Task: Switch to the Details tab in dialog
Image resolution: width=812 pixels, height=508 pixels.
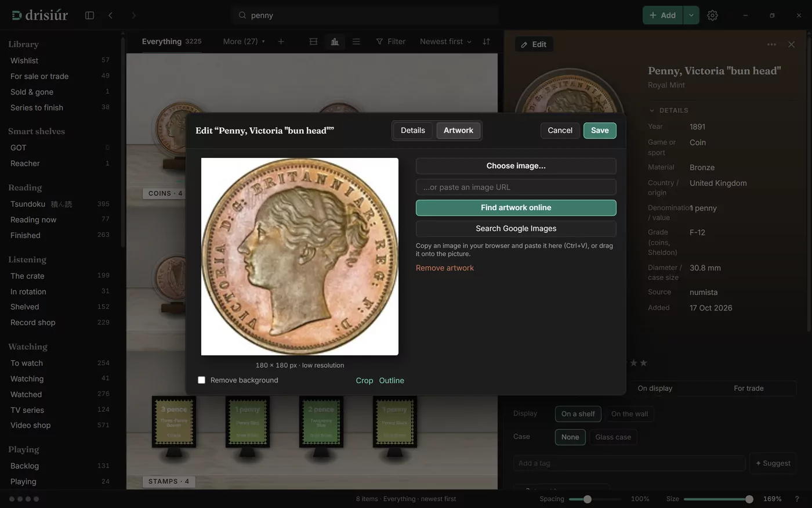Action: pyautogui.click(x=413, y=131)
